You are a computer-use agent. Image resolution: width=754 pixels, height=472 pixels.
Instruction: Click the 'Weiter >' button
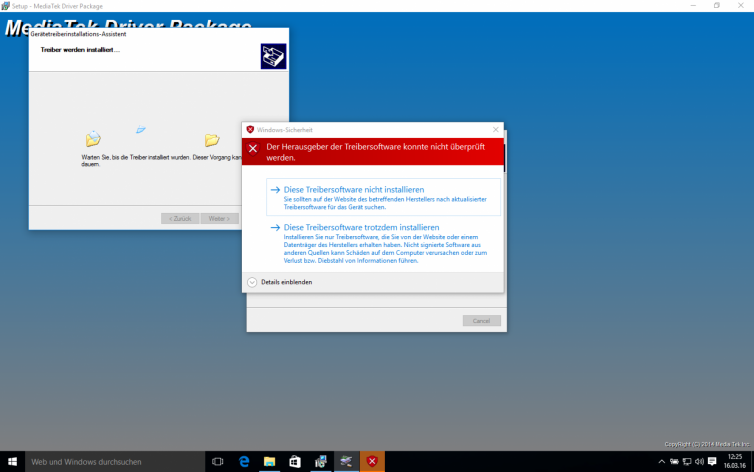(218, 218)
